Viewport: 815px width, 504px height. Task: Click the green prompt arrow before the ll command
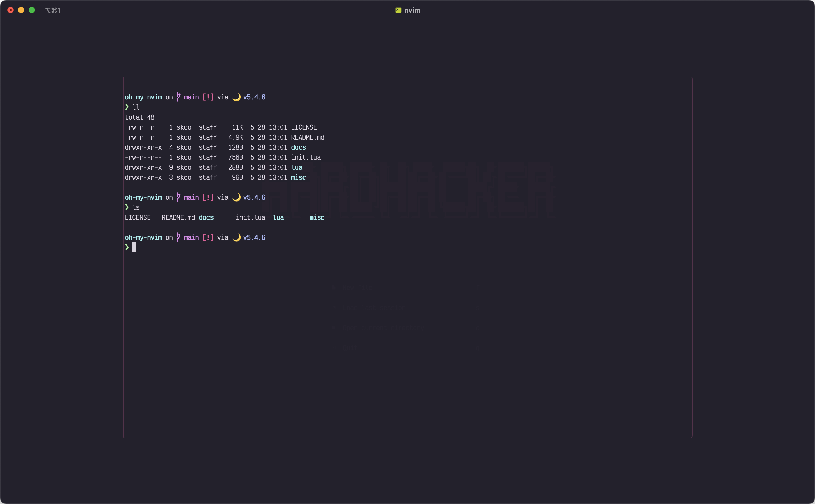pyautogui.click(x=127, y=107)
